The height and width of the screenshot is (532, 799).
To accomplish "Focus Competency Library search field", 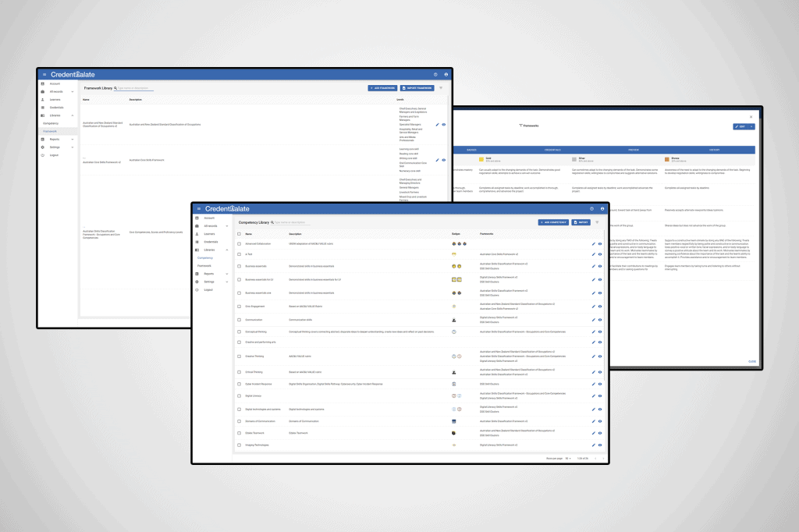I will click(x=293, y=222).
